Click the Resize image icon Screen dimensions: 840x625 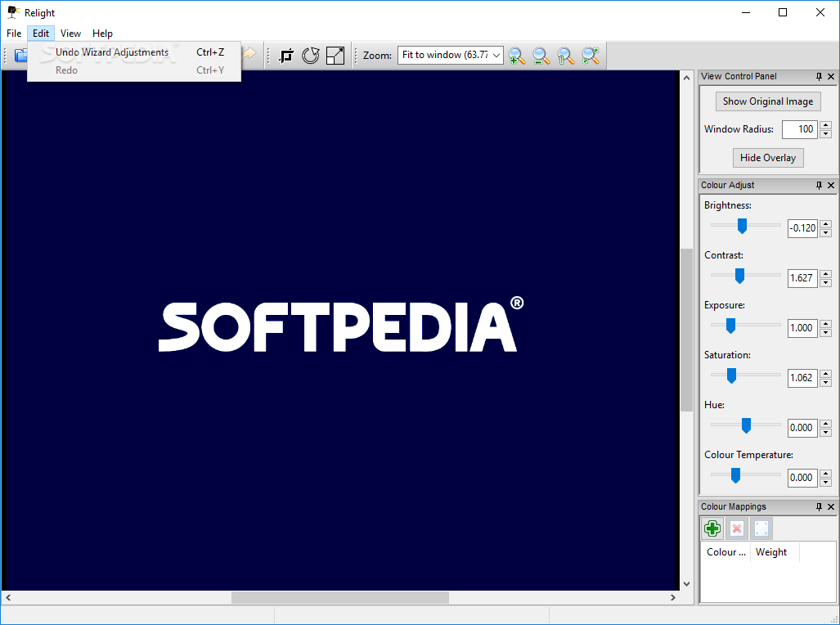[x=335, y=55]
